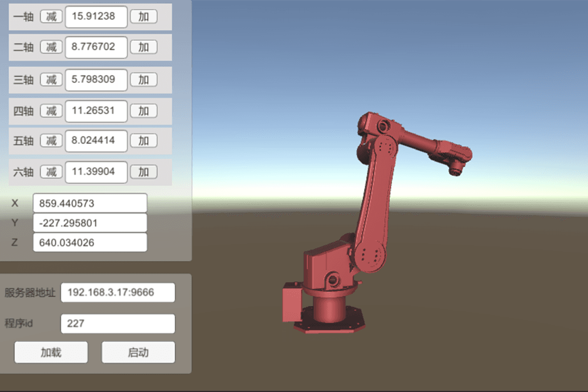Decrease 二轴 with its 减 button
Image resolution: width=588 pixels, height=392 pixels.
point(51,47)
